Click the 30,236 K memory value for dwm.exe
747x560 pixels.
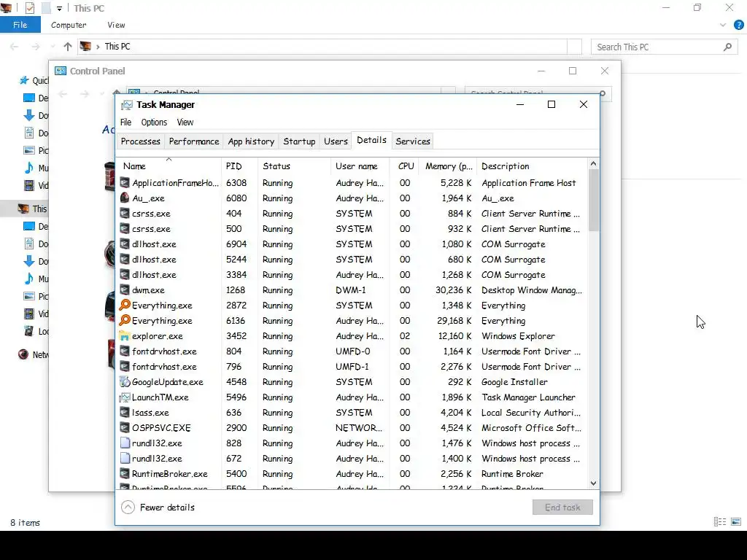(x=453, y=290)
